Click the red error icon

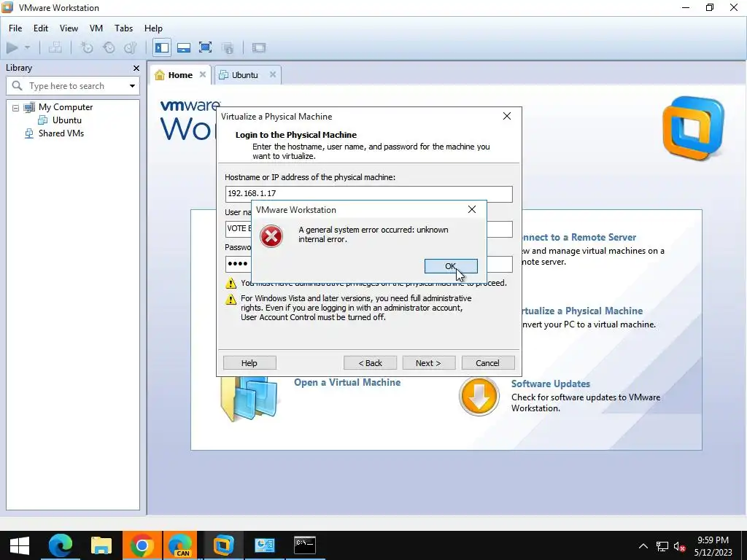(271, 236)
